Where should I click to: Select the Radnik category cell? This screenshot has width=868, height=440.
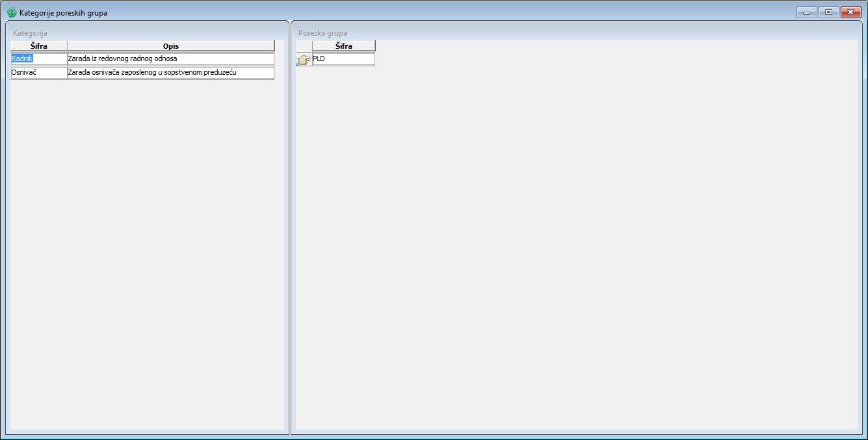coord(39,59)
